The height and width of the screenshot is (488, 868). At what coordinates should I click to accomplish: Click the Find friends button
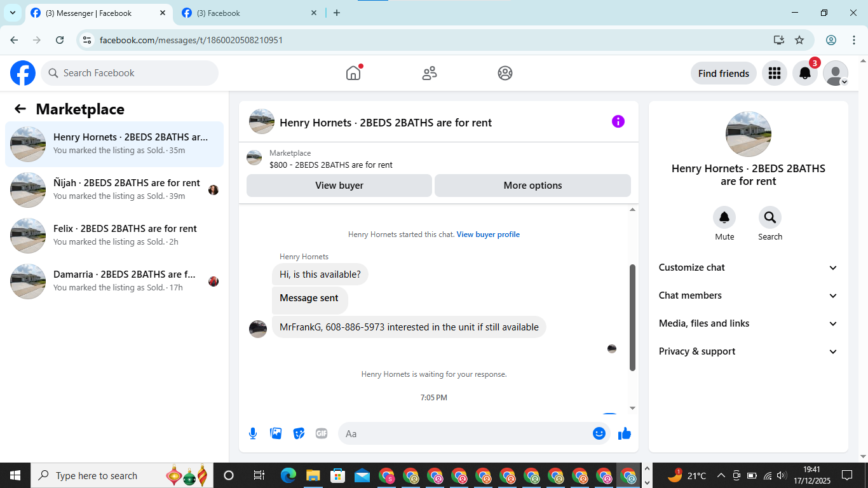click(724, 73)
